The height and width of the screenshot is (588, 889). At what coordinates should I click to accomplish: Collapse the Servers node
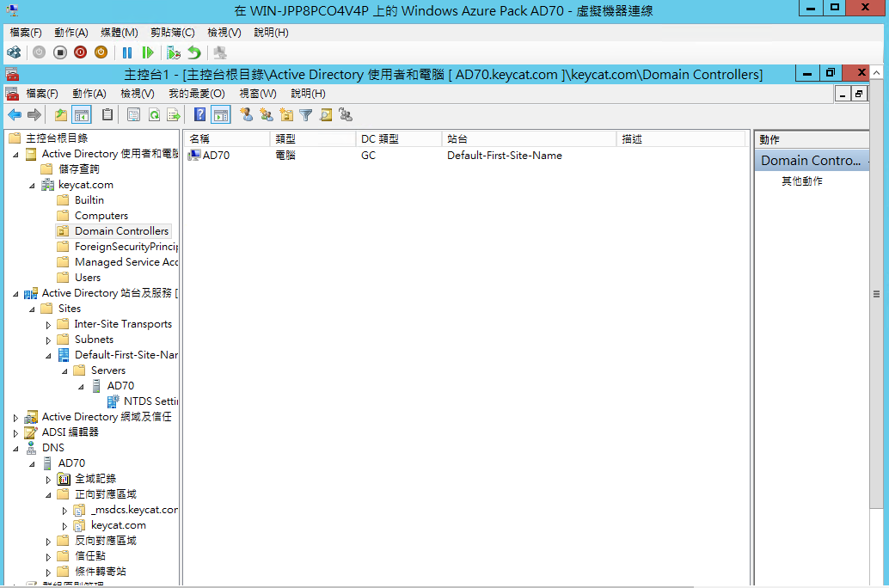(x=64, y=371)
